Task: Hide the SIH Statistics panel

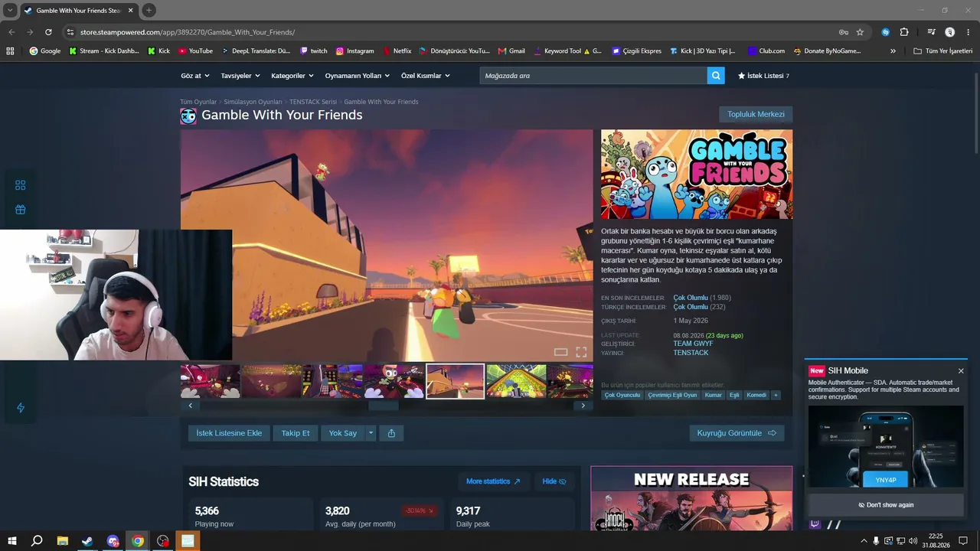Action: (x=554, y=481)
